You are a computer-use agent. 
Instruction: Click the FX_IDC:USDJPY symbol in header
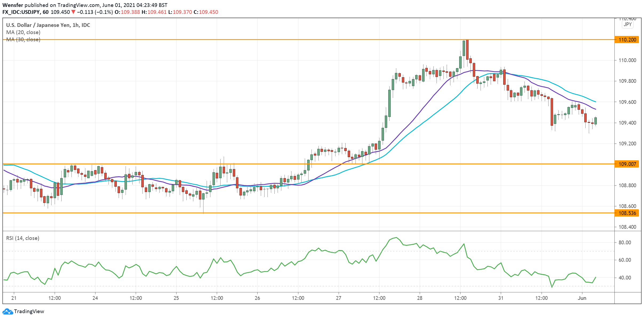coord(21,12)
